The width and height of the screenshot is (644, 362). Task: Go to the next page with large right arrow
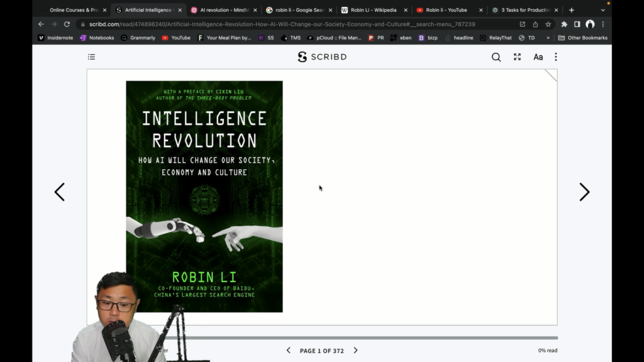584,192
